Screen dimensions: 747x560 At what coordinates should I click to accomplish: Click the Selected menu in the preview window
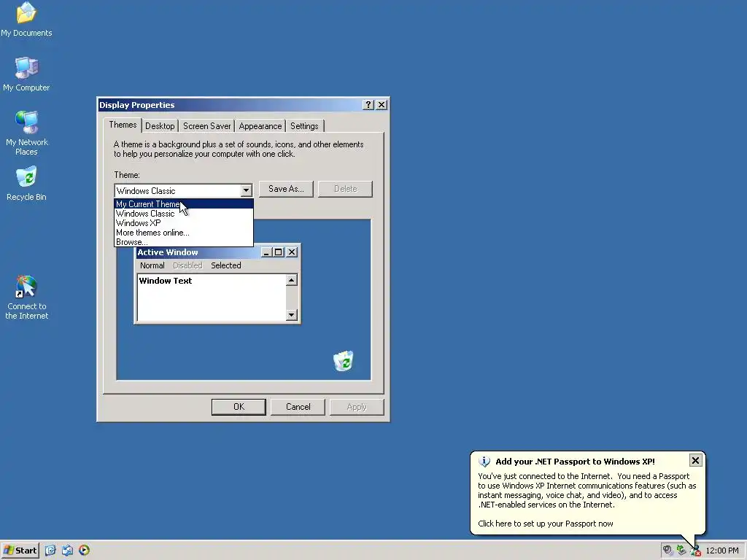click(x=226, y=265)
